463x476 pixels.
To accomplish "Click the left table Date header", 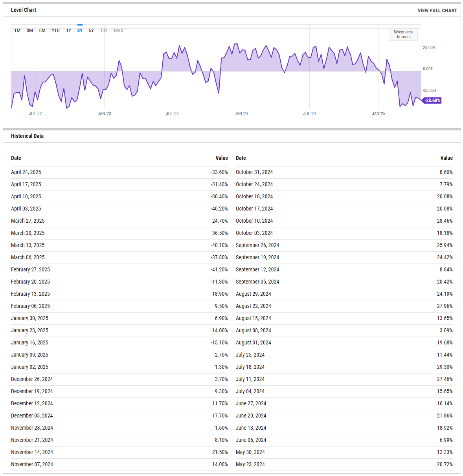I will (x=16, y=158).
